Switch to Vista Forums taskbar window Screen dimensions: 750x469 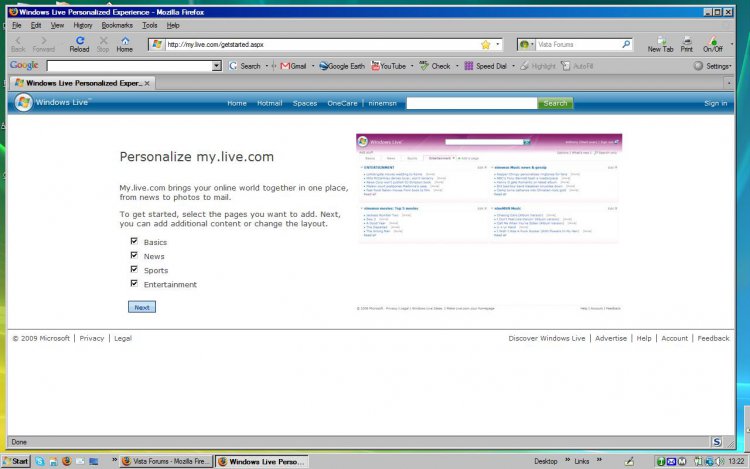pos(166,461)
